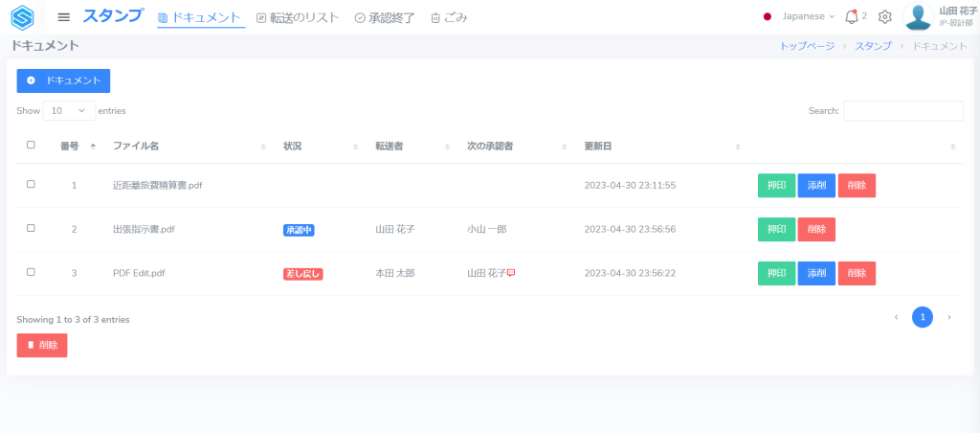Open the settings gear icon
The width and height of the screenshot is (980, 433).
click(x=885, y=17)
